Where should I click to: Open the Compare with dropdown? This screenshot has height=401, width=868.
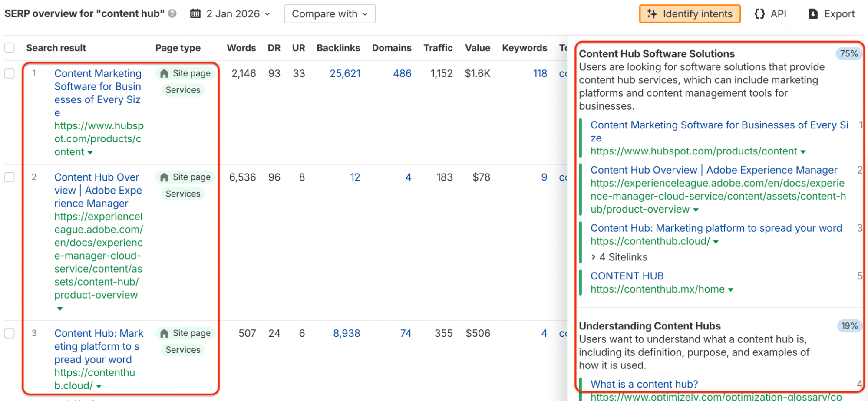tap(330, 13)
